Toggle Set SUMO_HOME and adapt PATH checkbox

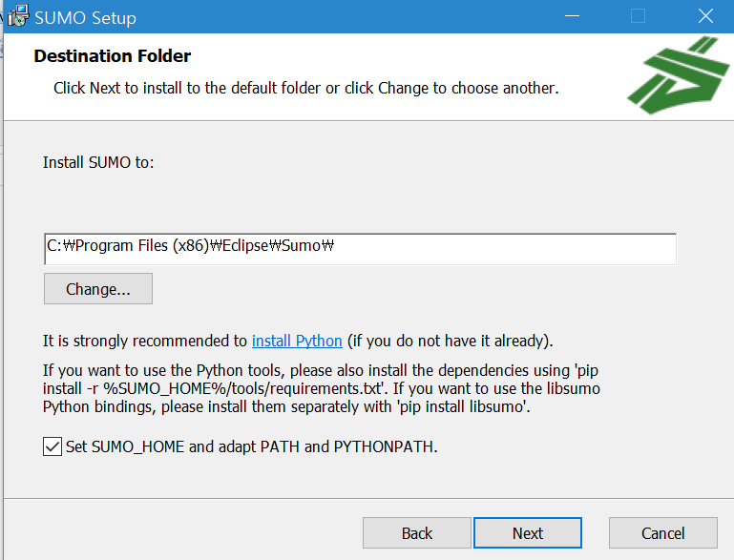pos(52,446)
